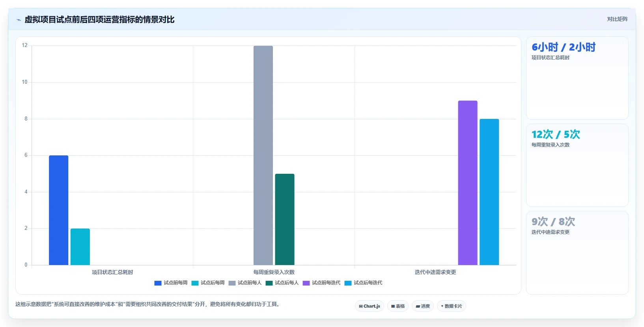Toggle the 试点前每人 legend item

(245, 283)
